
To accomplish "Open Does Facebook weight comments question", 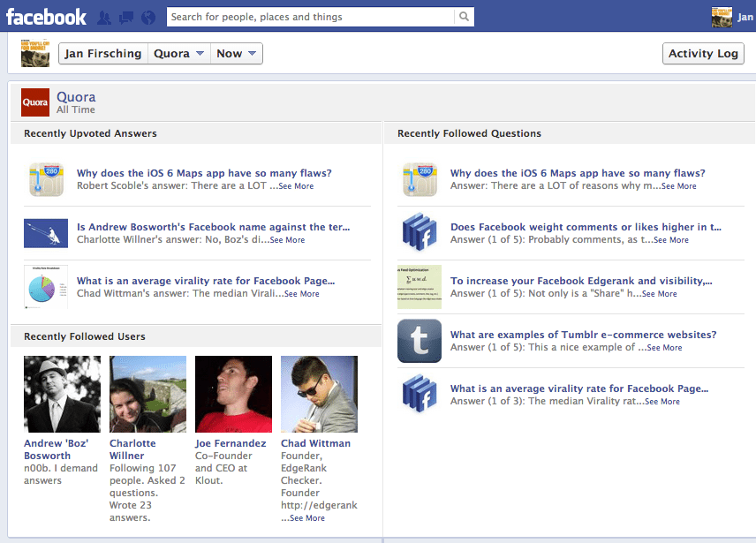I will 586,227.
